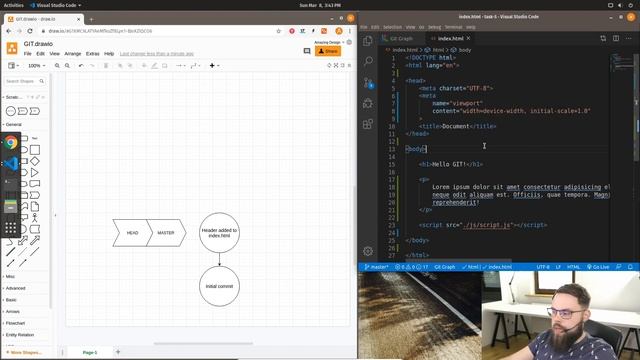Viewport: 640px width, 360px height.
Task: Open the draw.io File menu
Action: (27, 54)
